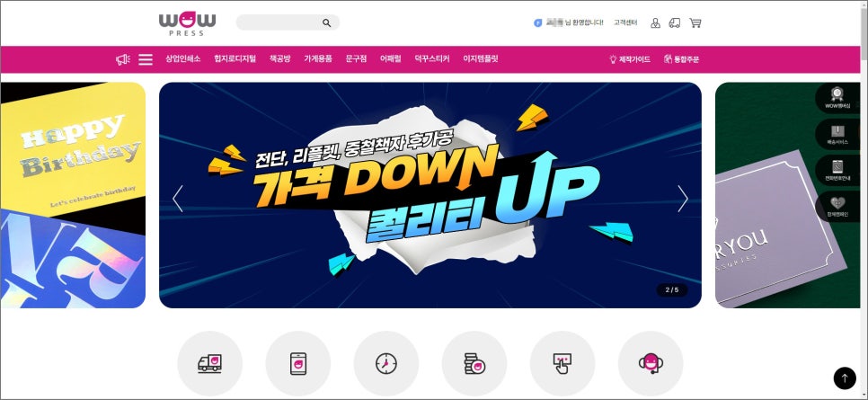Show next banner with right arrow
The image size is (868, 400).
(683, 199)
